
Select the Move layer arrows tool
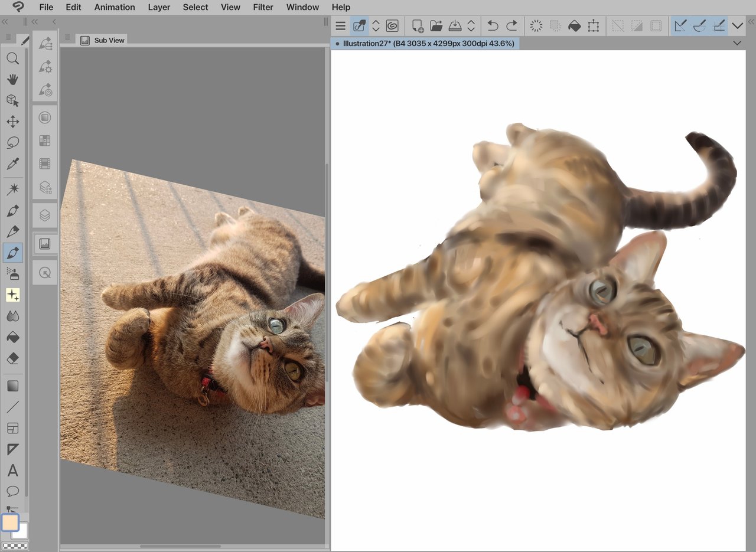point(12,122)
